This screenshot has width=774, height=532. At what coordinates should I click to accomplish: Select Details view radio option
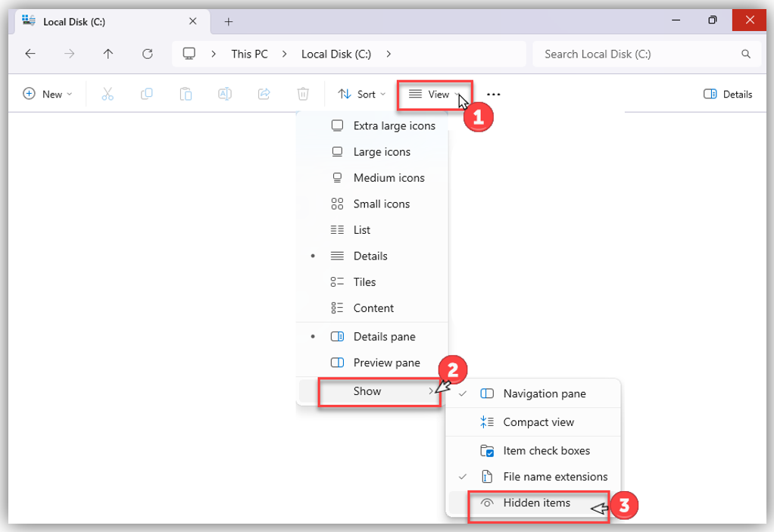point(370,257)
